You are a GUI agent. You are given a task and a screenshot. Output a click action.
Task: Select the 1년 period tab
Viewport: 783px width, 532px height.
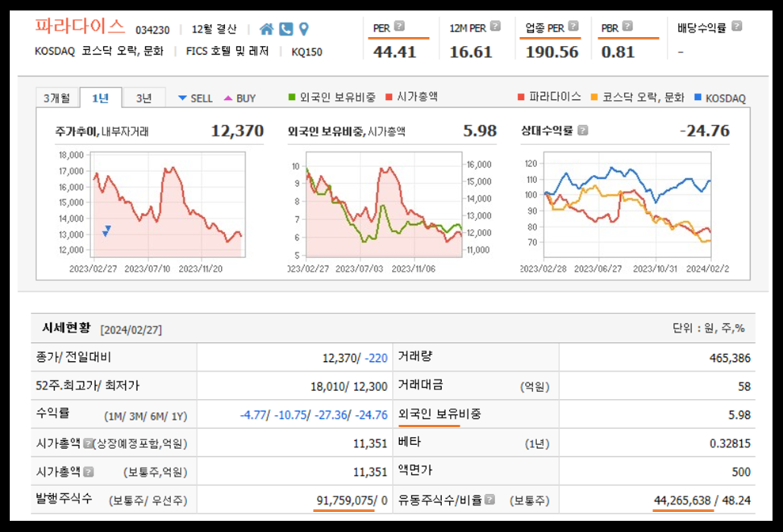click(100, 98)
